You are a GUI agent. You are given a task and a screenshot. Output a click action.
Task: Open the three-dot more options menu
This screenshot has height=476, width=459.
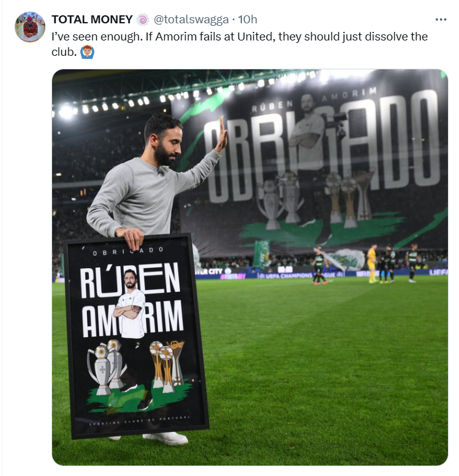(x=441, y=20)
